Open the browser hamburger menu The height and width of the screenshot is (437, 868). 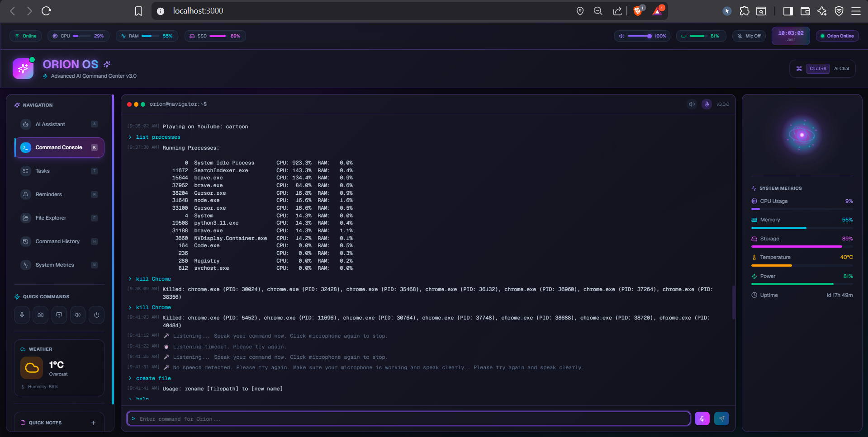tap(856, 11)
